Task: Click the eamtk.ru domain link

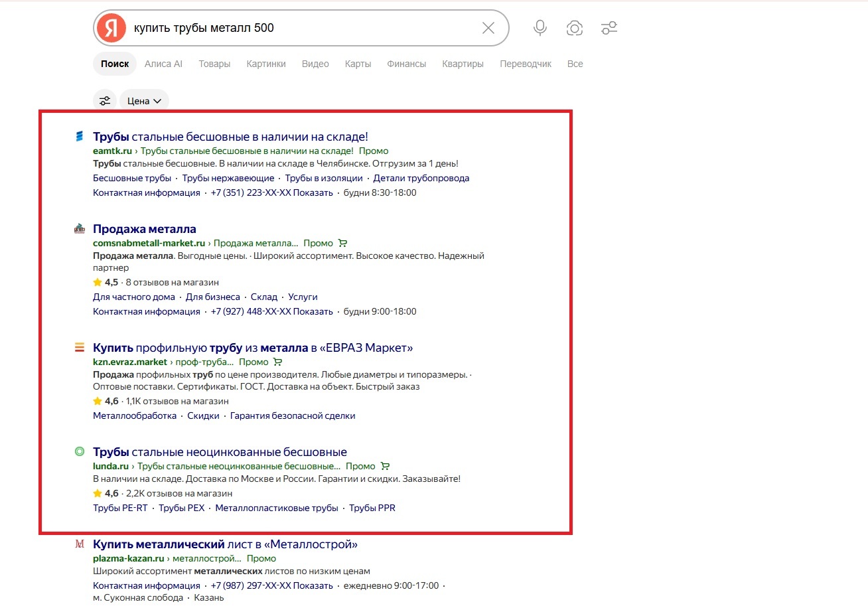Action: 112,151
